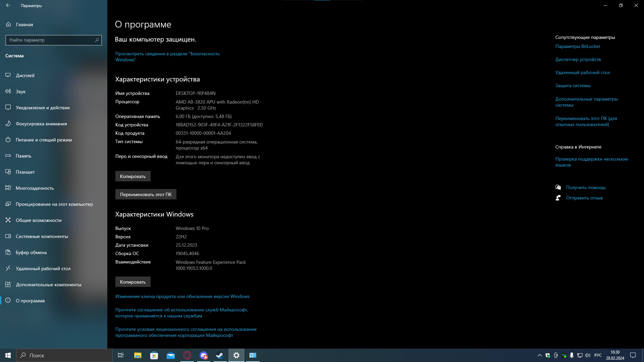Open the Диспетчер устройств link
This screenshot has height=362, width=644.
click(578, 60)
